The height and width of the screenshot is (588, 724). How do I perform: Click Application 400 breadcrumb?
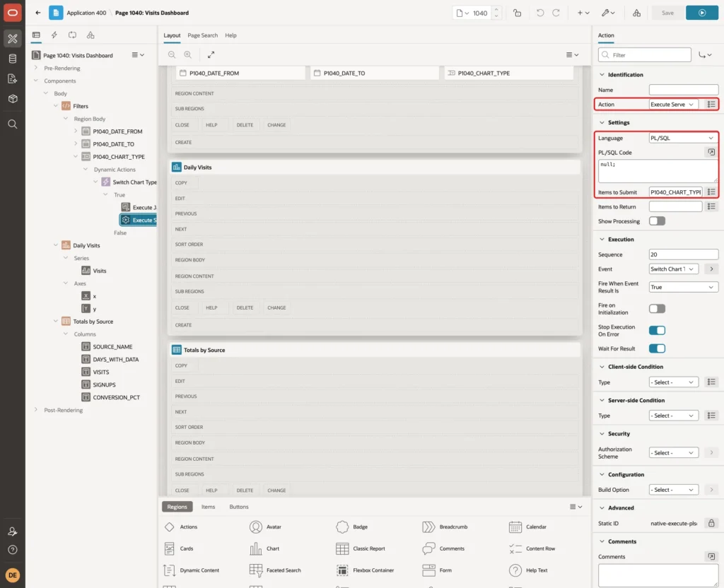[86, 13]
